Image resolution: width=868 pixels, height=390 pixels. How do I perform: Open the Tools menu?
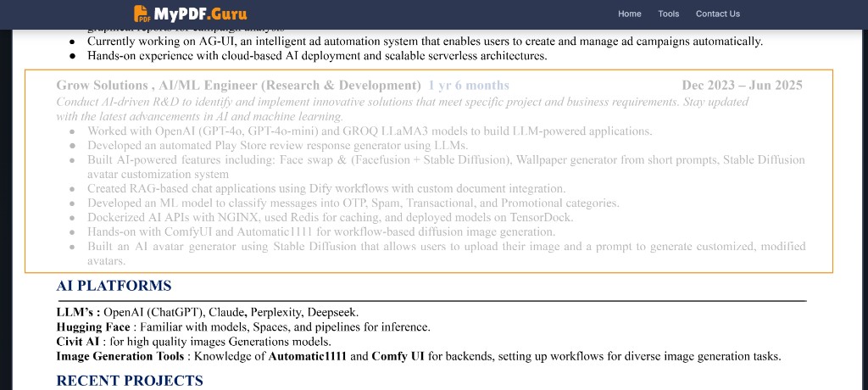tap(668, 14)
